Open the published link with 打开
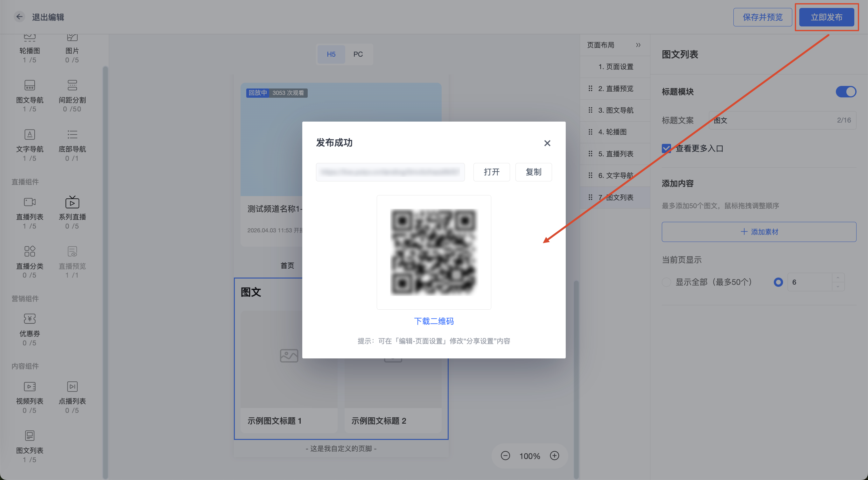The image size is (868, 480). click(491, 172)
